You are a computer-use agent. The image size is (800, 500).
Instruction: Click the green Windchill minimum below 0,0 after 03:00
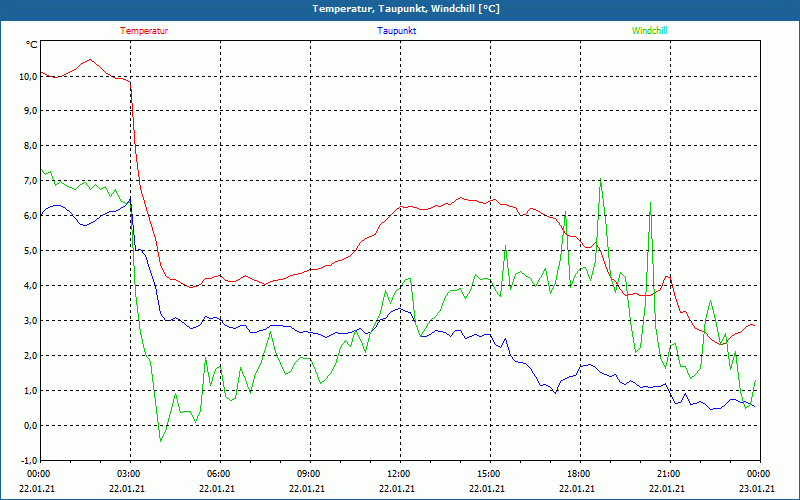click(160, 440)
